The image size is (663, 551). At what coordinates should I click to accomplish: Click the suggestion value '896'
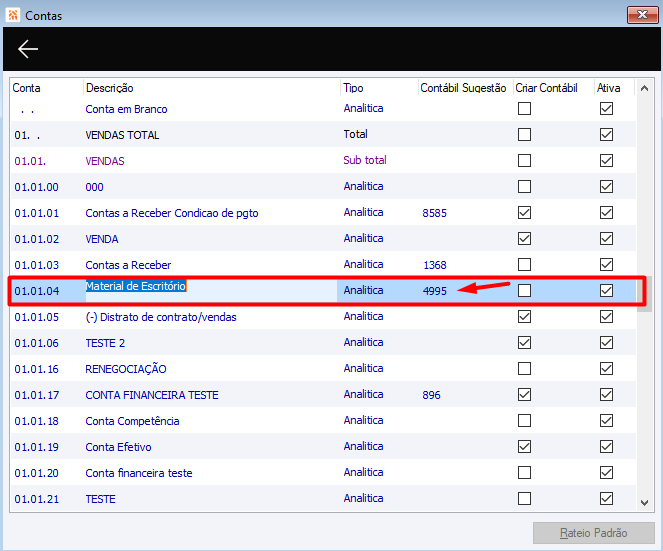click(x=431, y=395)
